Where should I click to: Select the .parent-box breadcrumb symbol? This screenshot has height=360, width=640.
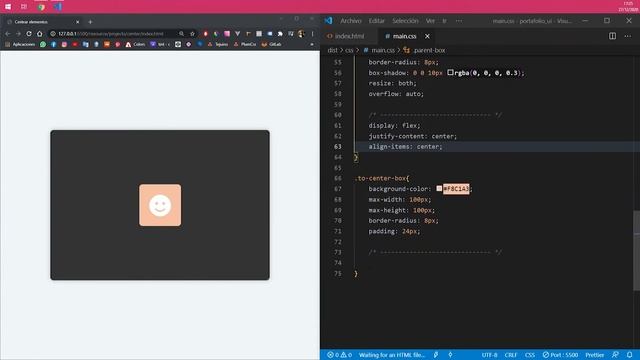point(424,50)
